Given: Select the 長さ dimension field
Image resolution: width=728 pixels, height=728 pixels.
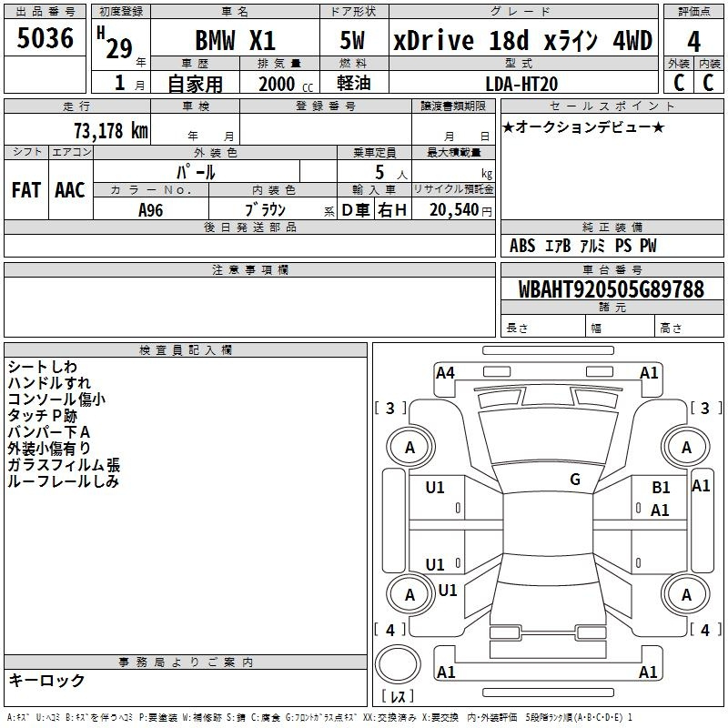Looking at the screenshot, I should (542, 327).
